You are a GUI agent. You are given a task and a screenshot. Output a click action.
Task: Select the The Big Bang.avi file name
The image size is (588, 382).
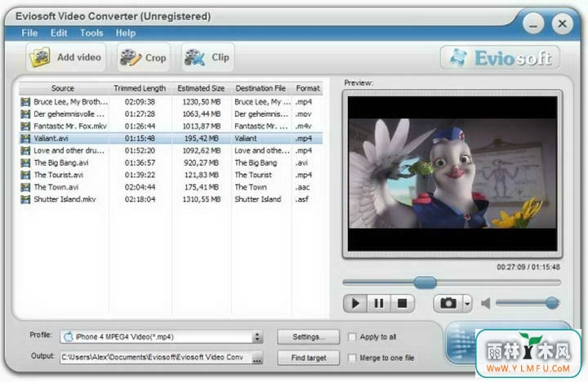pyautogui.click(x=61, y=162)
